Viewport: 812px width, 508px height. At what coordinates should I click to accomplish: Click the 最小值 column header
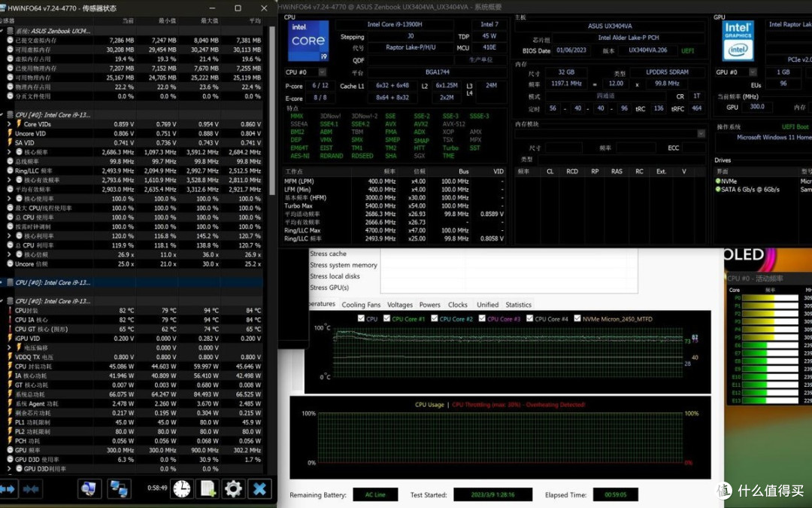click(167, 21)
